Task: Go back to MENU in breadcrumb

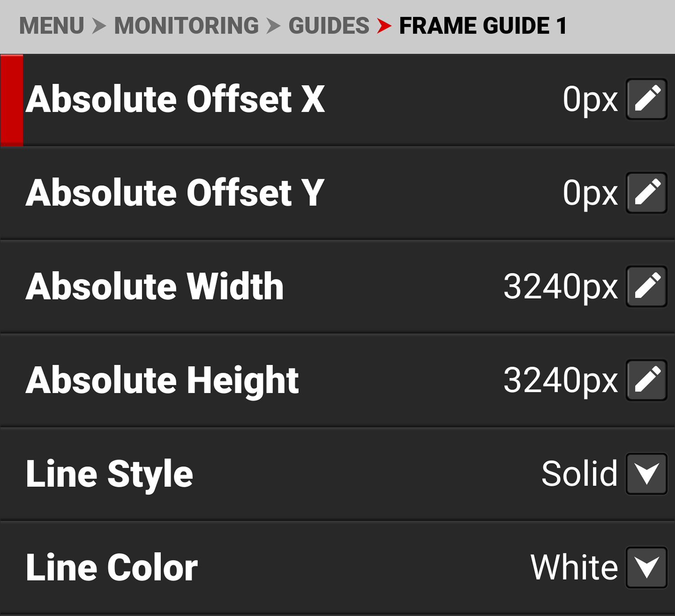Action: pos(52,26)
